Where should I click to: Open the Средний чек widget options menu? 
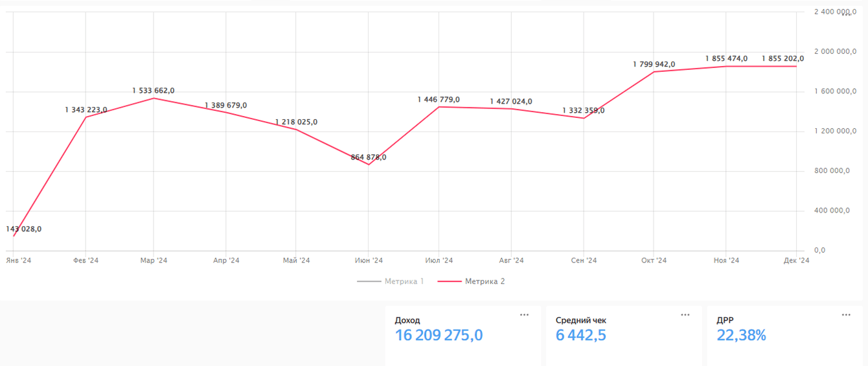[685, 315]
